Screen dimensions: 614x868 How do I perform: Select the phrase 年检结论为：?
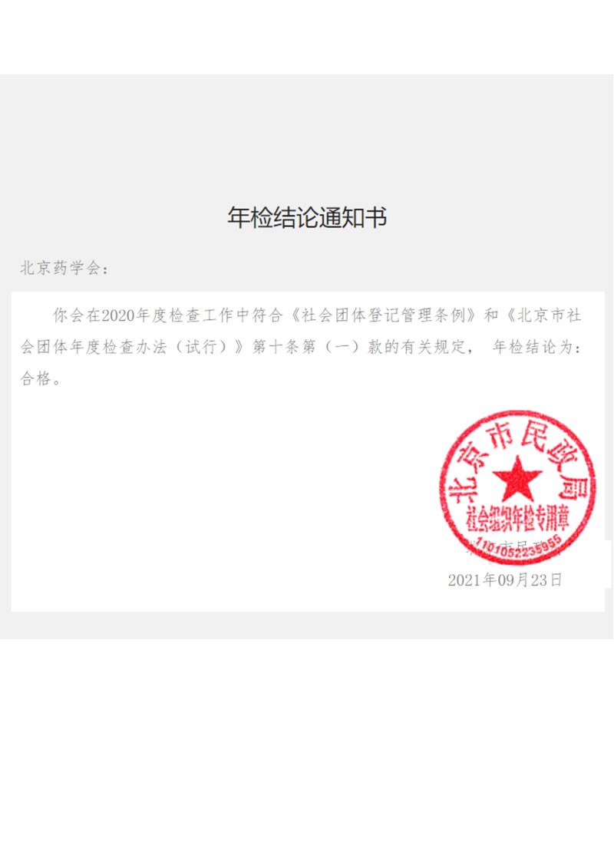coord(537,347)
